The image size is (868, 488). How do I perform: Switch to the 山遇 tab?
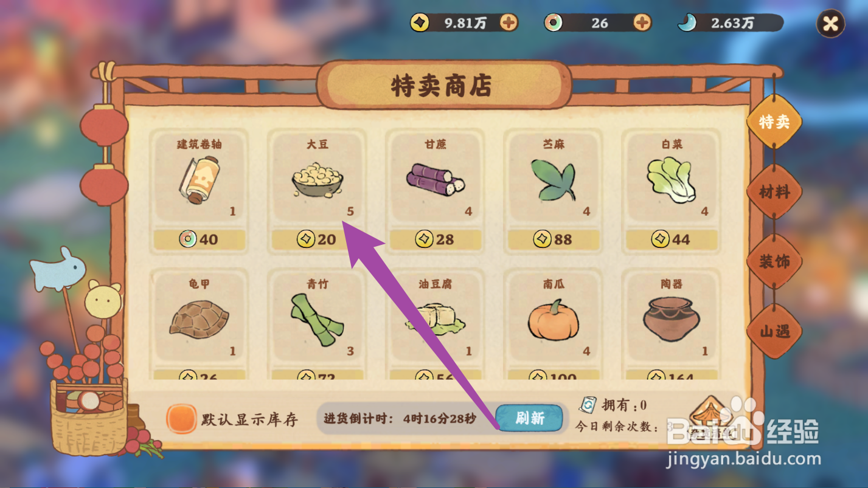(x=774, y=332)
